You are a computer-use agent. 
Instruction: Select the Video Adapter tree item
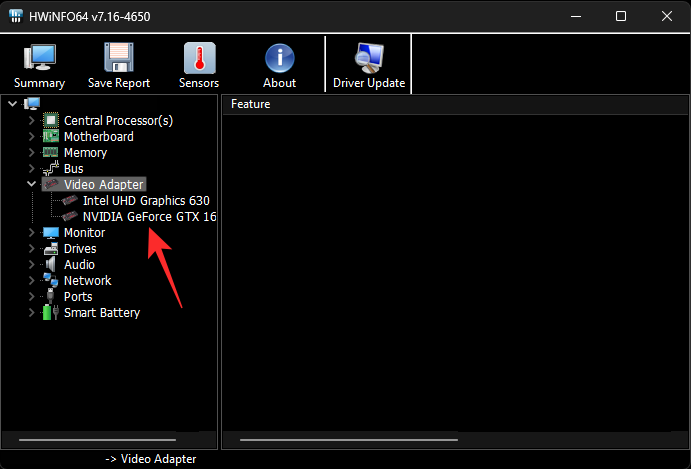click(104, 184)
